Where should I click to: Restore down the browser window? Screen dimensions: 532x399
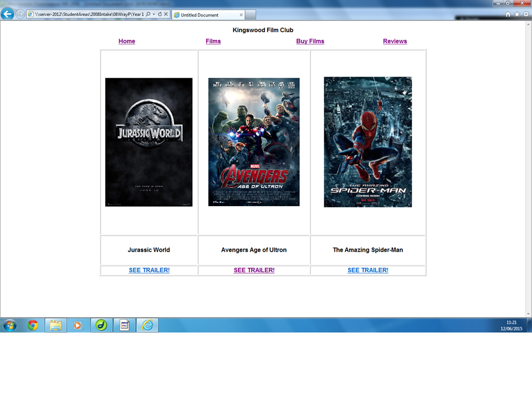[508, 3]
